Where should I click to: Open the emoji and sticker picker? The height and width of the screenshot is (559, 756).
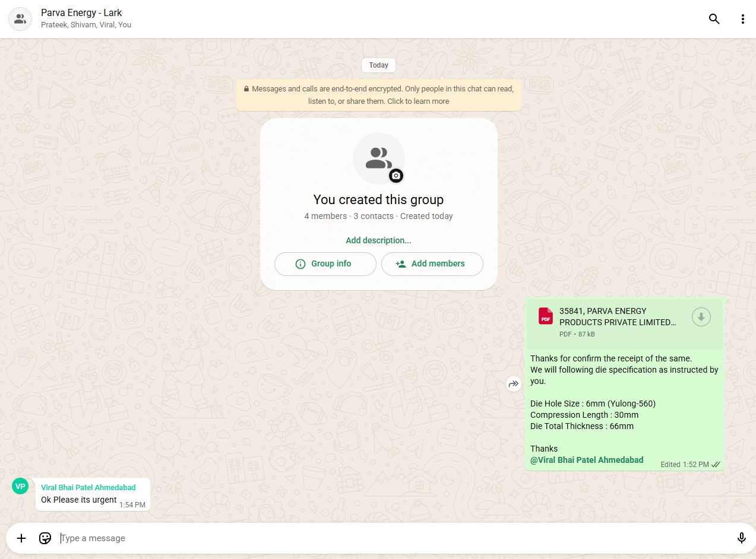[x=45, y=538]
